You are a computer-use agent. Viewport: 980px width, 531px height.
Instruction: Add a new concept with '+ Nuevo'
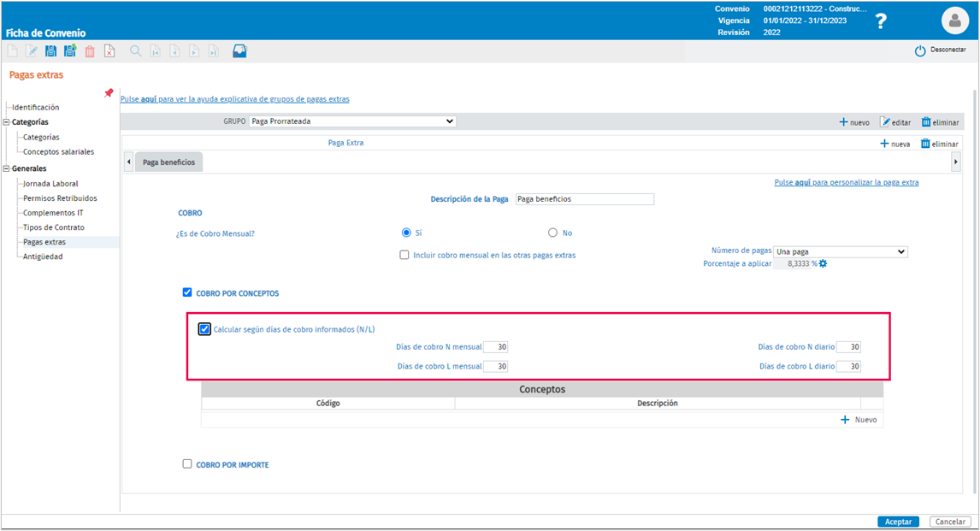(859, 420)
